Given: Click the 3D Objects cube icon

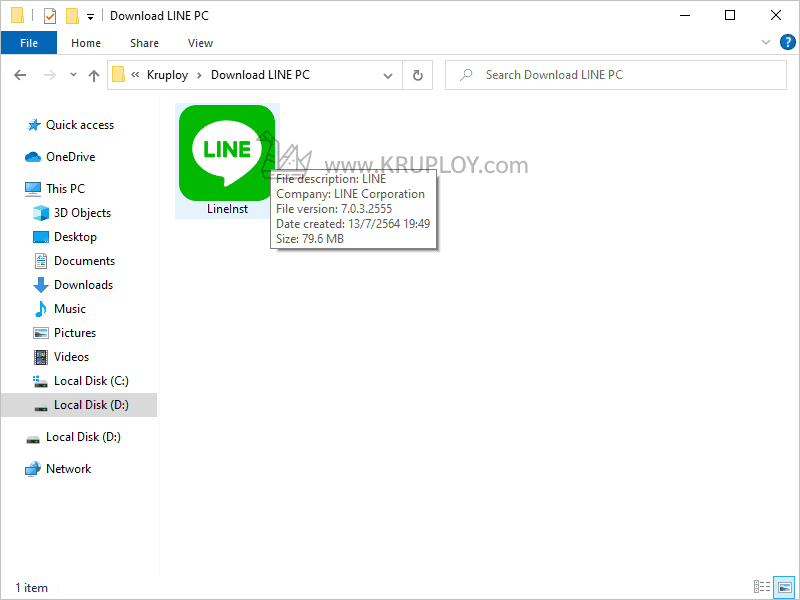Looking at the screenshot, I should coord(41,213).
